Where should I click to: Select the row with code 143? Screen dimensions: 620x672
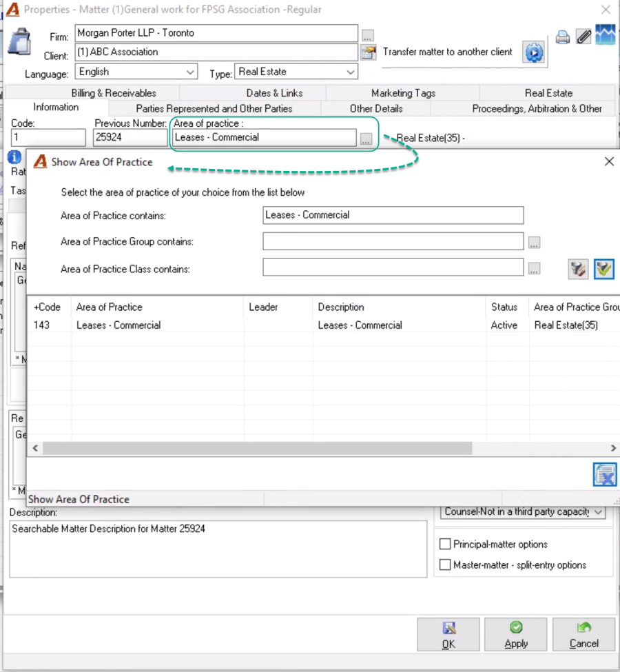tap(324, 325)
